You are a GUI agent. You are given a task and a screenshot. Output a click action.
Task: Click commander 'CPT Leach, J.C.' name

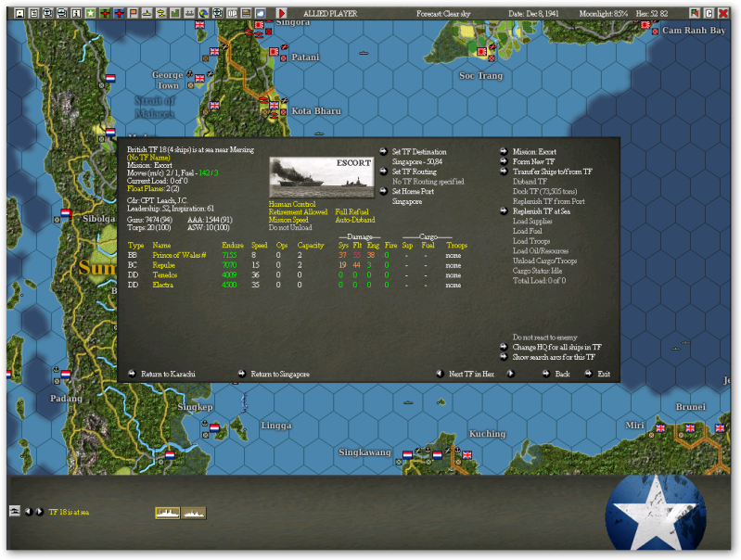coord(163,200)
